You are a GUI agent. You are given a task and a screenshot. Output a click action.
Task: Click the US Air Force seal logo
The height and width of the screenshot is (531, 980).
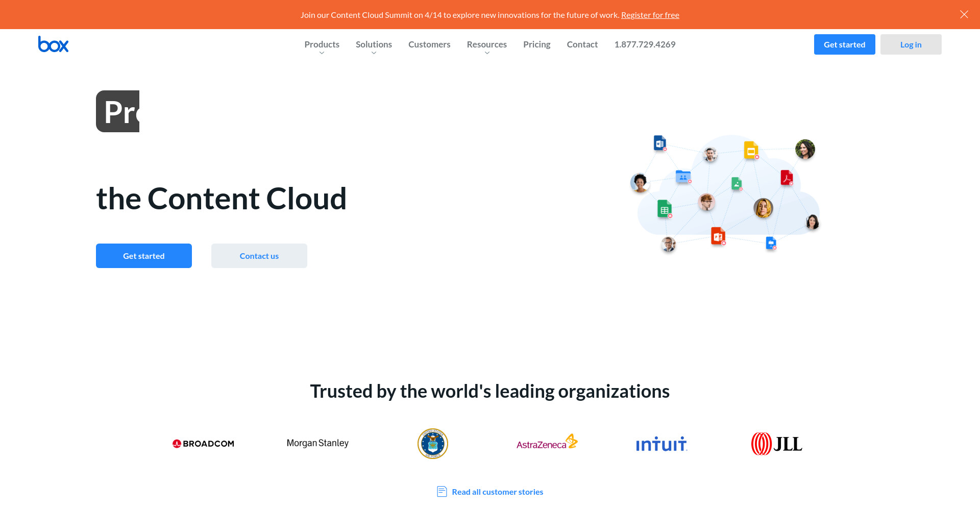pos(432,444)
